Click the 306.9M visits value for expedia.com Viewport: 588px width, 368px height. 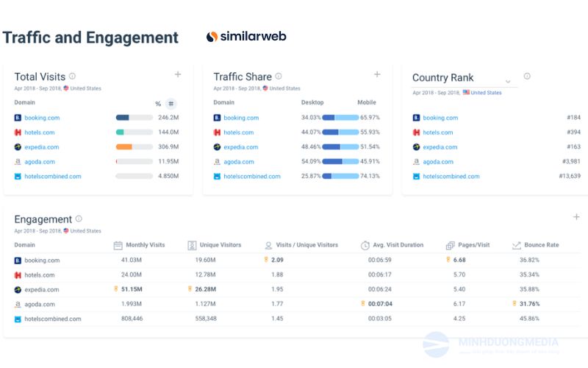168,146
